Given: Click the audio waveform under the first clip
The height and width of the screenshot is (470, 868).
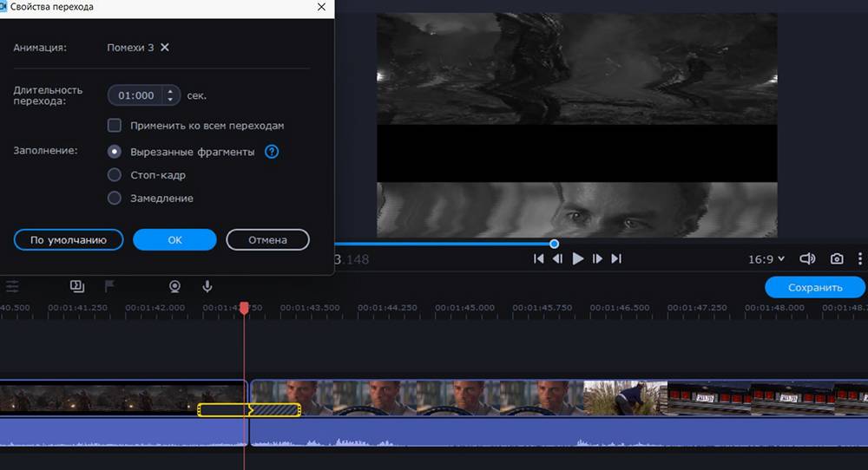Looking at the screenshot, I should pyautogui.click(x=123, y=432).
